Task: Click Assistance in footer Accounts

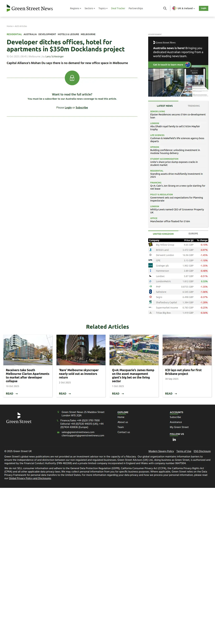Action: (176, 422)
